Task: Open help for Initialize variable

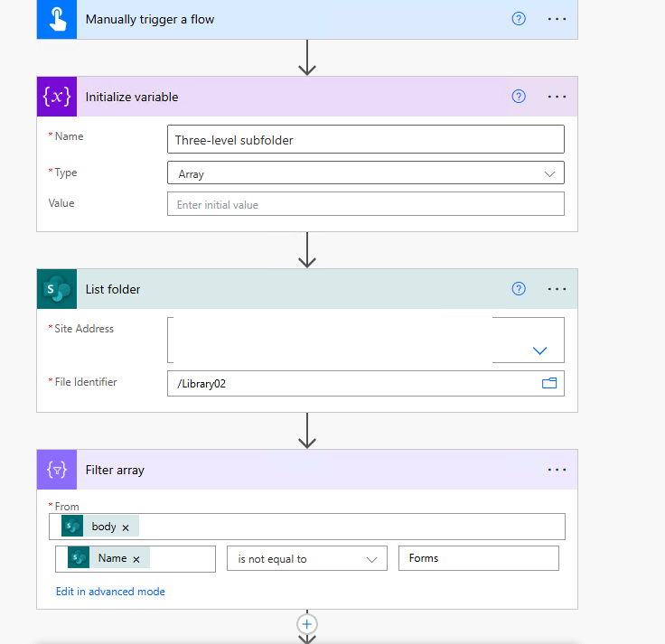Action: (x=519, y=97)
